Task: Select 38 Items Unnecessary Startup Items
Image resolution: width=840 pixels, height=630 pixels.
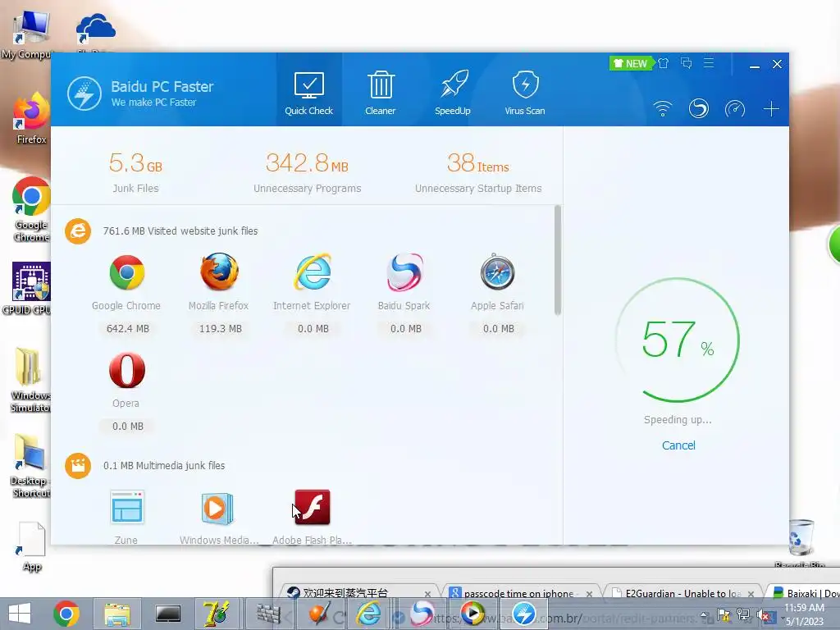Action: point(478,171)
